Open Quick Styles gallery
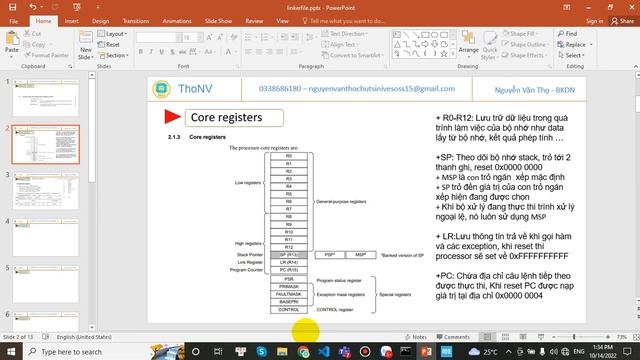Viewport: 640px width, 360px height. tap(489, 45)
